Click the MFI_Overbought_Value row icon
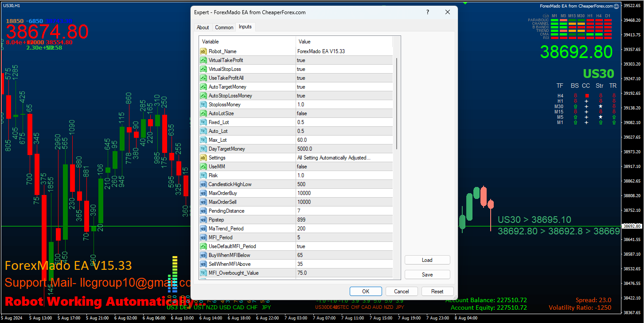 pyautogui.click(x=203, y=273)
